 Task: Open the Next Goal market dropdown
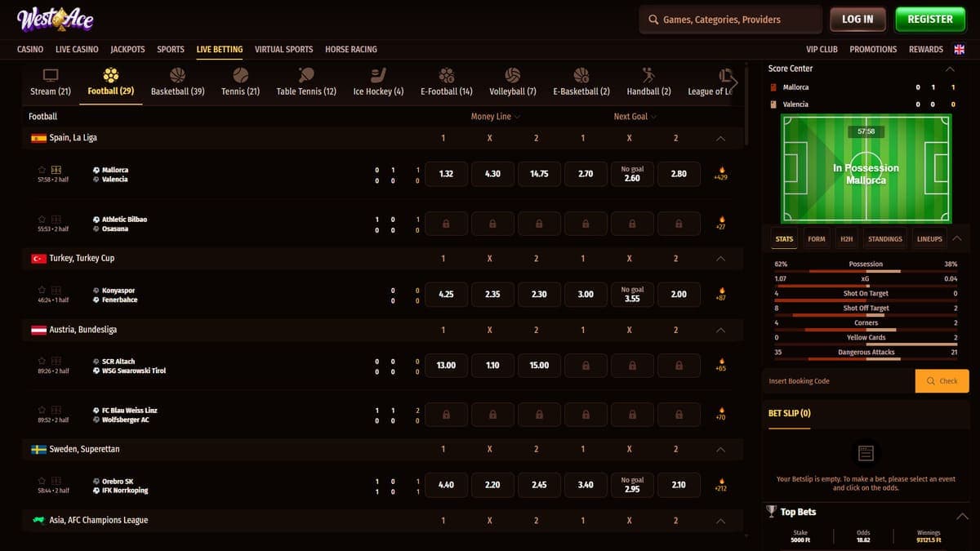coord(635,117)
